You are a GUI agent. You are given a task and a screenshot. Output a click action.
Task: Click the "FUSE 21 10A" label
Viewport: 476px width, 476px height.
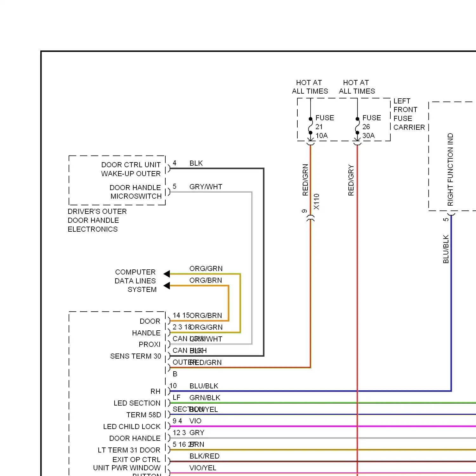(x=325, y=127)
